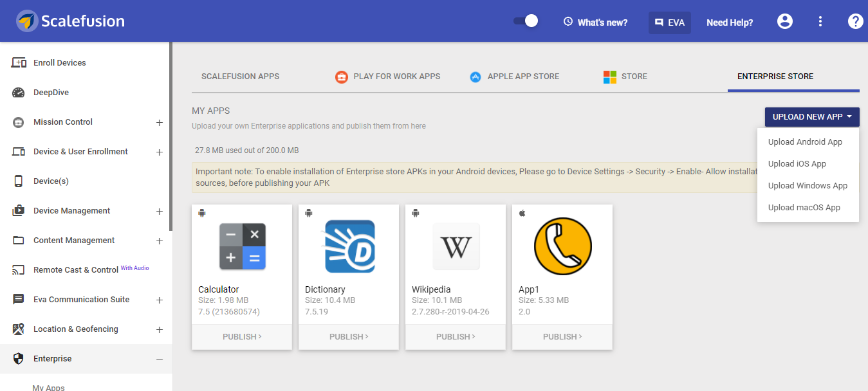Screen dimensions: 868x391
Task: Click the clock icon beside What's new
Action: 568,21
